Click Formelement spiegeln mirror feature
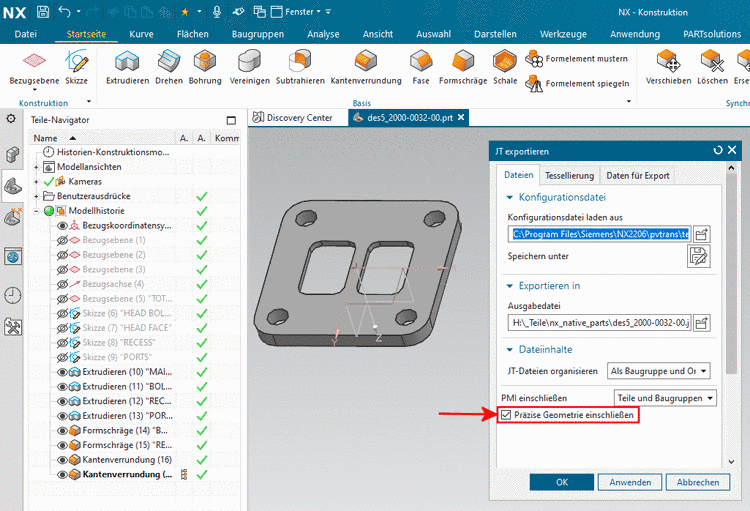The height and width of the screenshot is (511, 750). 577,83
